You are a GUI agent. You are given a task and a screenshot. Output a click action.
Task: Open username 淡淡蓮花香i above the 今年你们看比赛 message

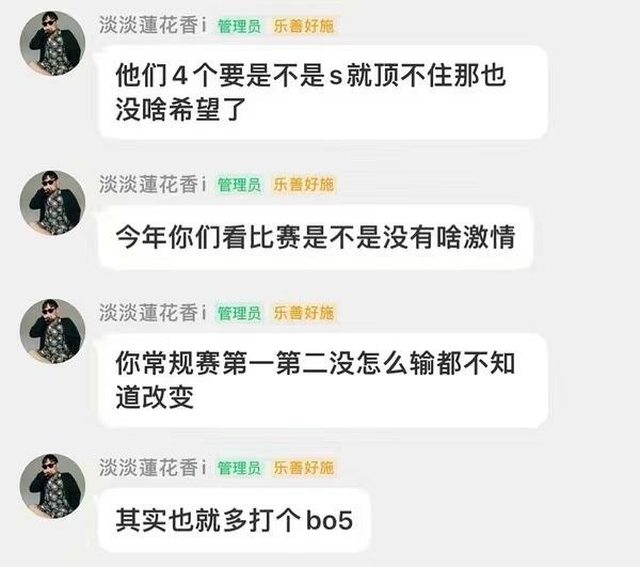153,184
